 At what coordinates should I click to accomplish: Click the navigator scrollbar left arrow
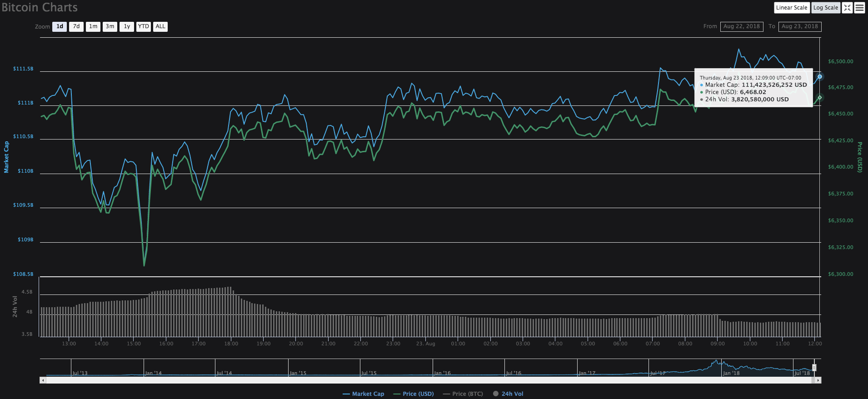pos(43,380)
